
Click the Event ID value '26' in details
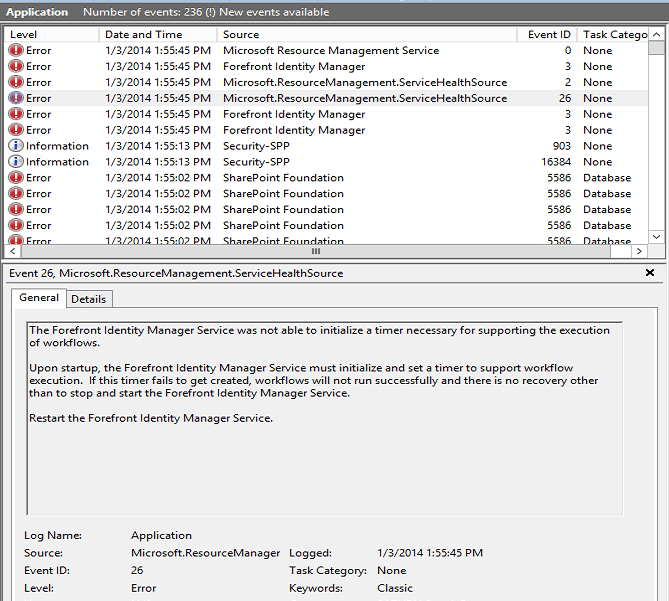(137, 570)
